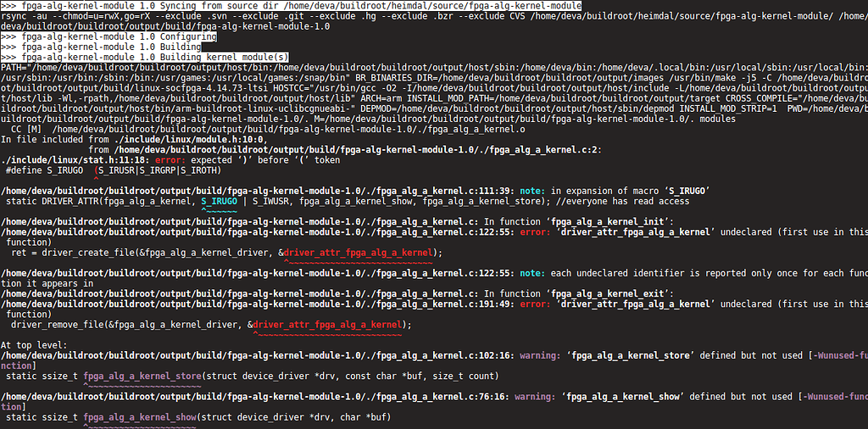
Task: Click "//everyone has read access" comment
Action: click(623, 202)
